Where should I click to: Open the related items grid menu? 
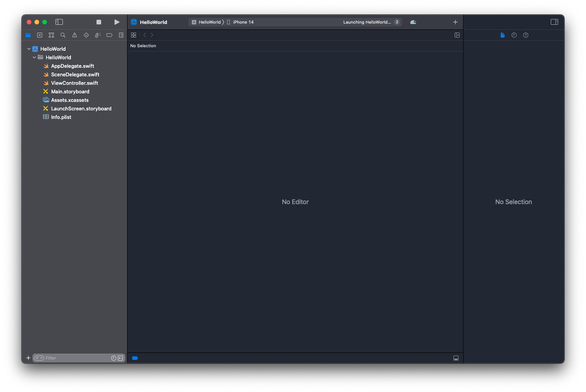pos(133,35)
